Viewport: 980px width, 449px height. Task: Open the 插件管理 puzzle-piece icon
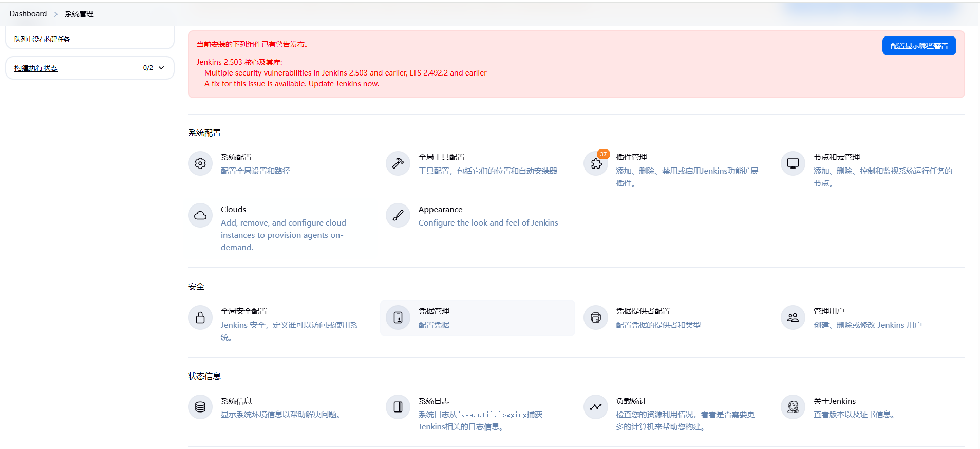click(596, 163)
